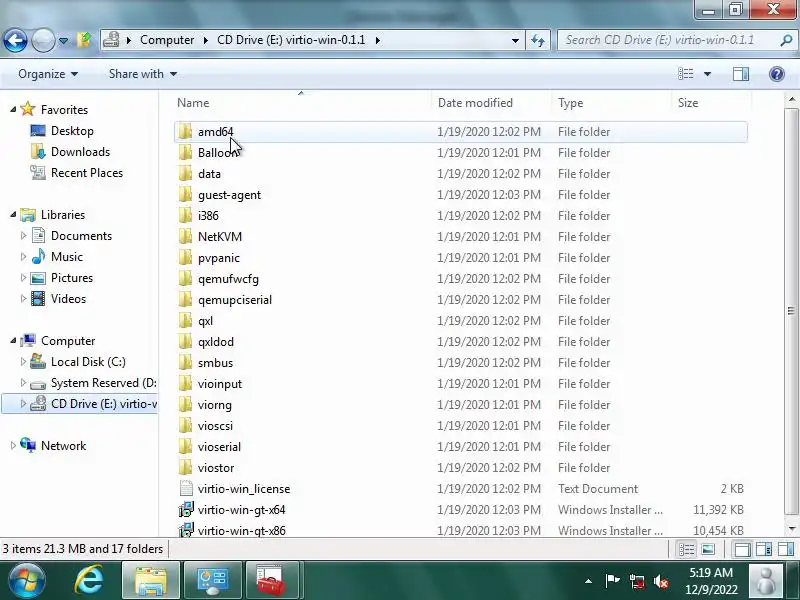Select the virtio-win_license text document icon
The height and width of the screenshot is (600, 800).
(x=186, y=489)
